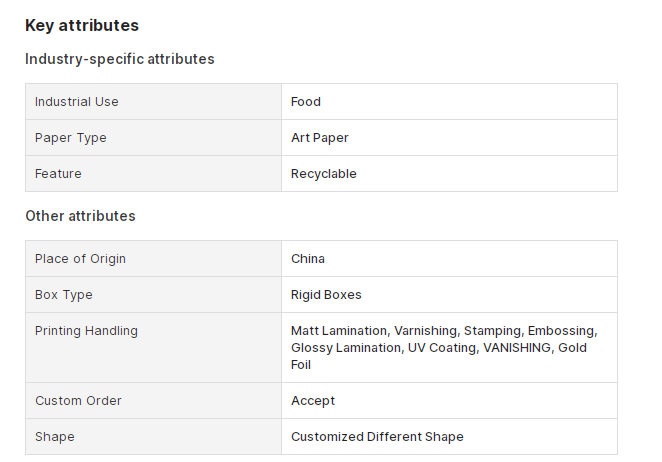Screen dimensions: 662x462
Task: Click the Gold Foil value text
Action: (x=572, y=348)
